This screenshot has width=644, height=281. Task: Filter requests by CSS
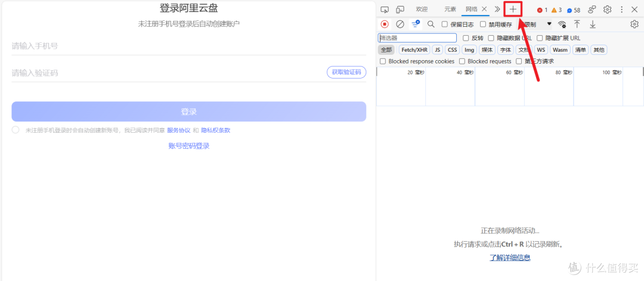[452, 49]
